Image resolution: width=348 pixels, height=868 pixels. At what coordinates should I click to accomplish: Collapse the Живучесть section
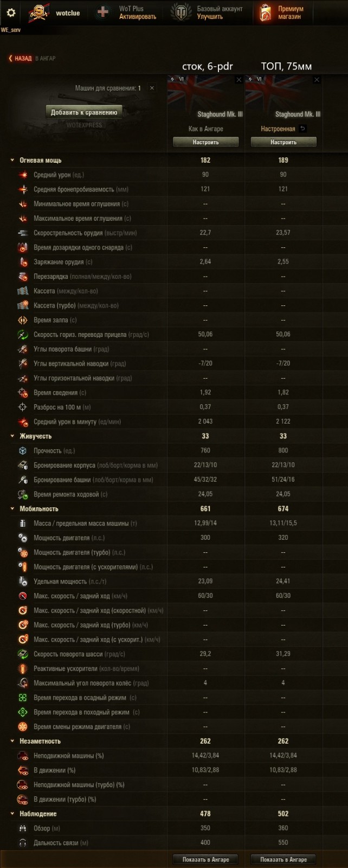tap(12, 436)
